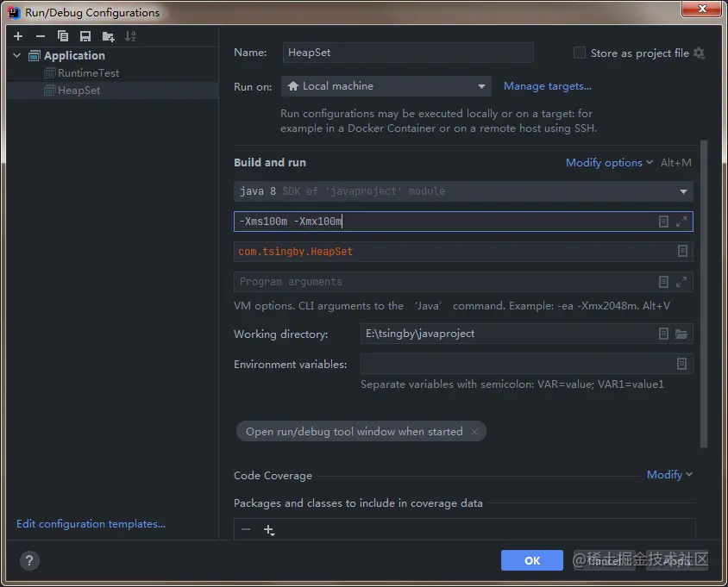The image size is (728, 587).
Task: Edit environment variables list icon
Action: click(681, 364)
